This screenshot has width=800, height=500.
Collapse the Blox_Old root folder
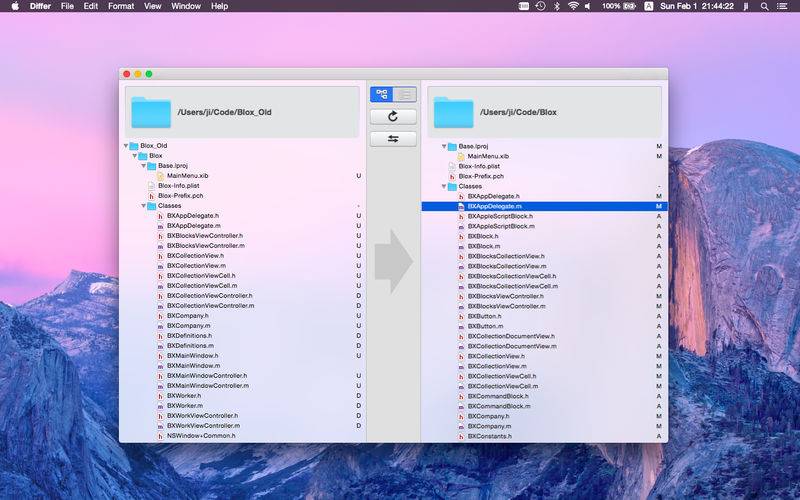click(x=126, y=145)
